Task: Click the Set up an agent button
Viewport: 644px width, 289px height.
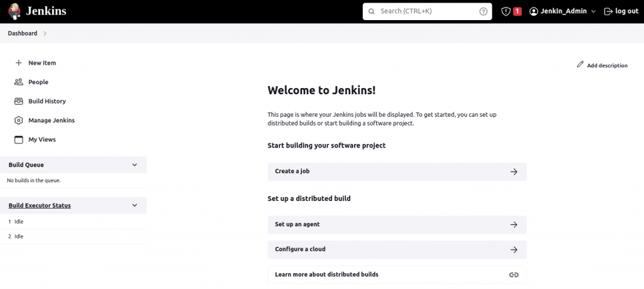Action: 397,224
